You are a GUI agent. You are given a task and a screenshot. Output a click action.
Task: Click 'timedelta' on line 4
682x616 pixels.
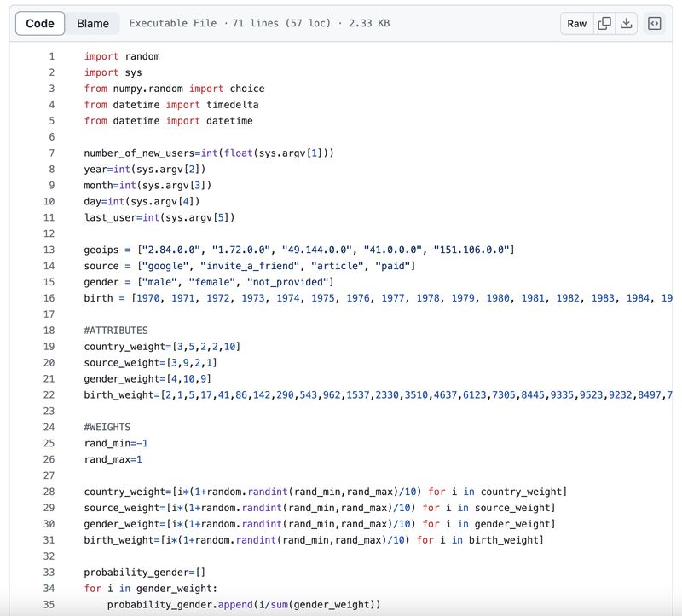click(233, 105)
